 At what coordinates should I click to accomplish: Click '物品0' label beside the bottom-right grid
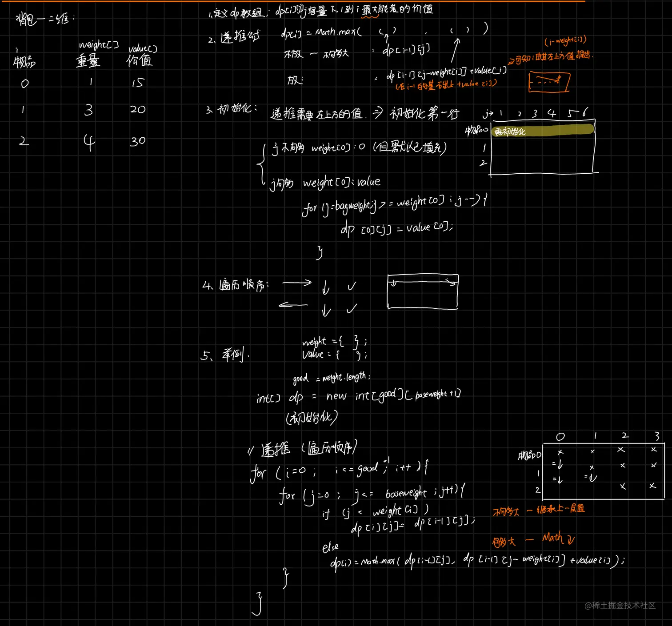pos(530,455)
